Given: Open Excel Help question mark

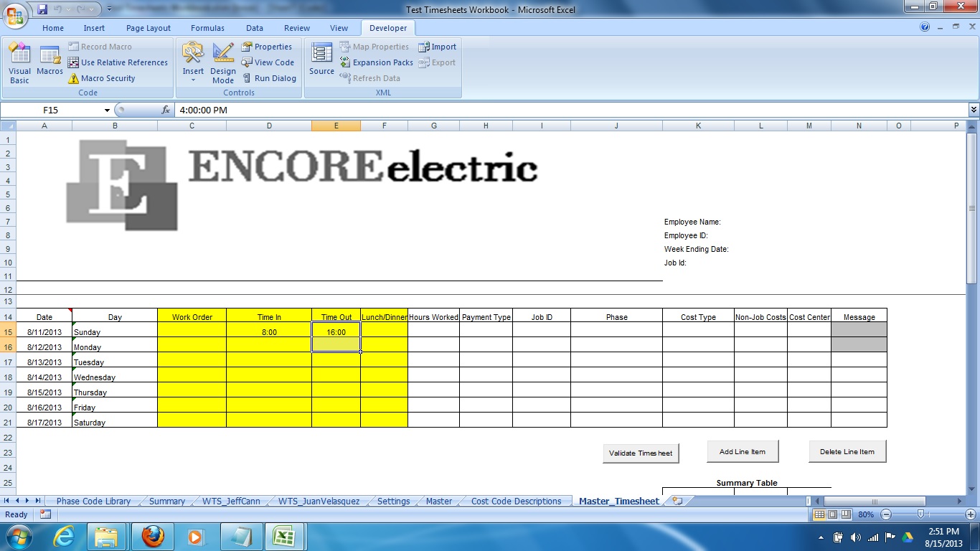Looking at the screenshot, I should pos(925,27).
